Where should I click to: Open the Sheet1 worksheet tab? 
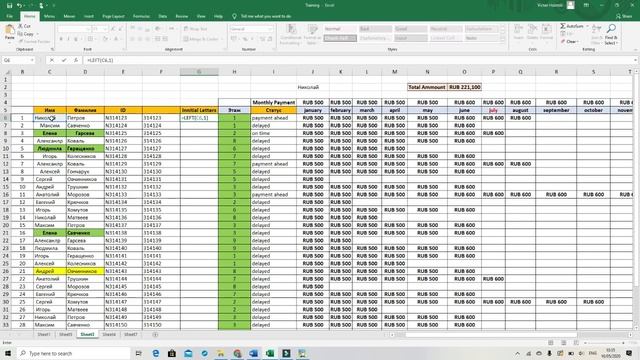pos(44,335)
